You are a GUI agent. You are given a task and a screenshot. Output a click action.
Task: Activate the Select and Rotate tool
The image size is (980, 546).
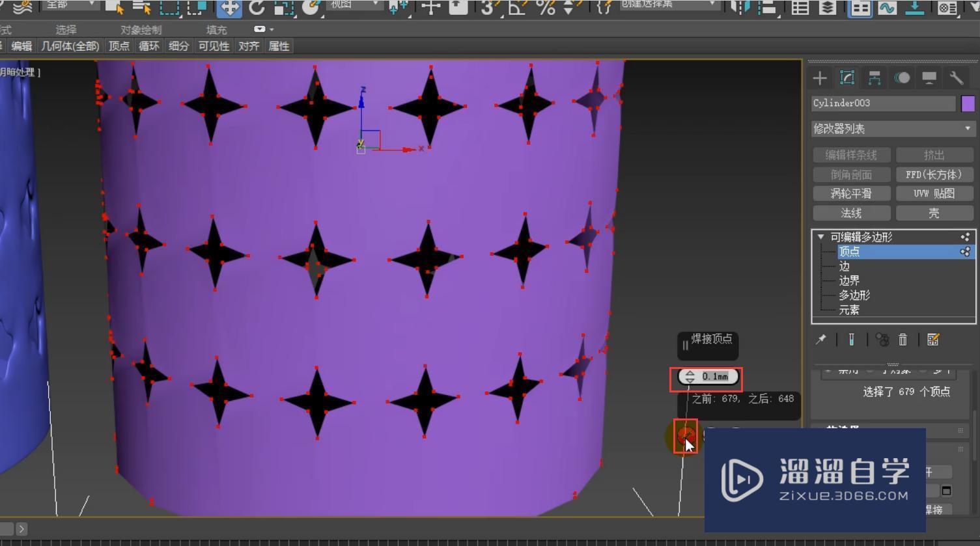point(257,7)
